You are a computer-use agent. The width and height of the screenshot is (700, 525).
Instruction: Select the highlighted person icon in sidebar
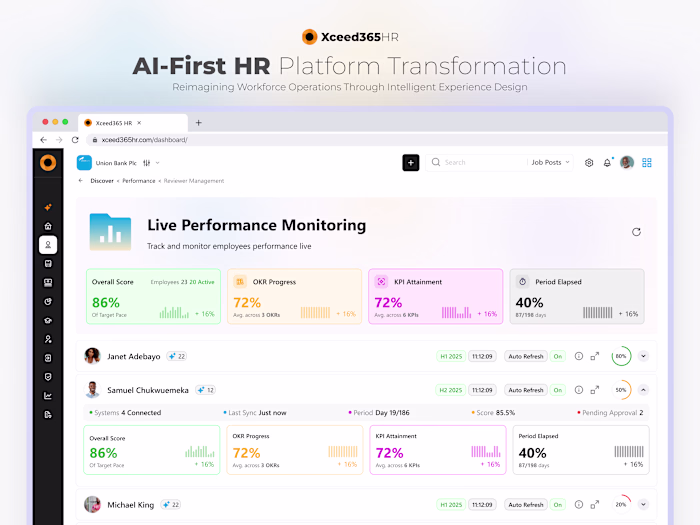click(48, 245)
